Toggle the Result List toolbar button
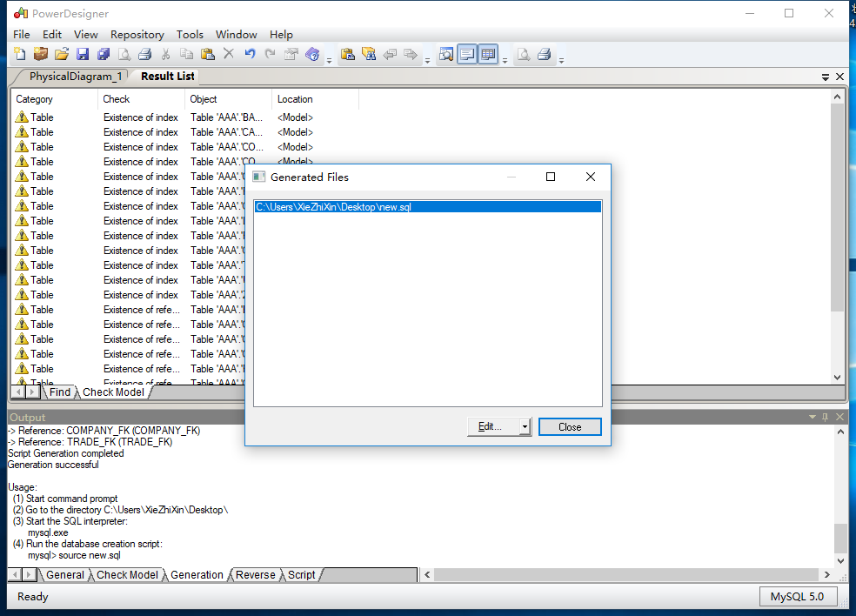 [x=488, y=54]
